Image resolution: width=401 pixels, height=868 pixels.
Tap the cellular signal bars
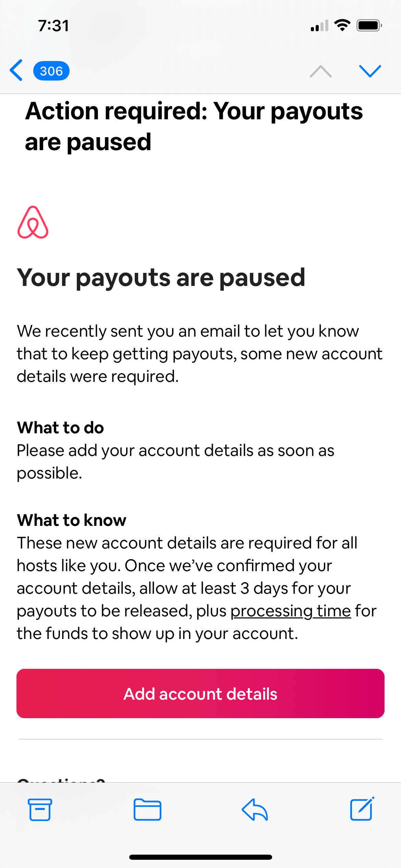tap(319, 26)
